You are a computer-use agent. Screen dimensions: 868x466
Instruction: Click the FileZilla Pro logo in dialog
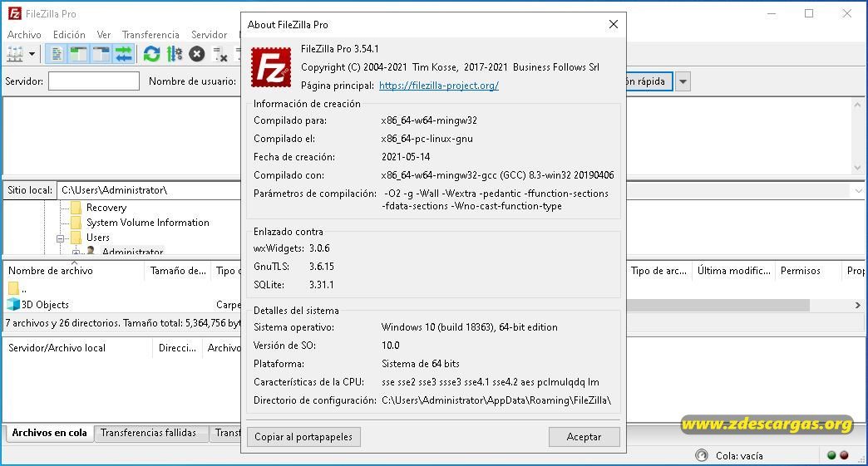click(271, 67)
